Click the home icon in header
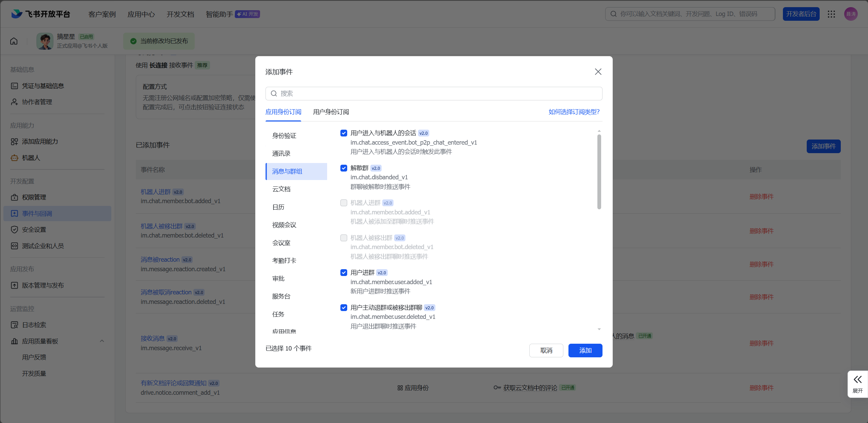 (x=14, y=41)
